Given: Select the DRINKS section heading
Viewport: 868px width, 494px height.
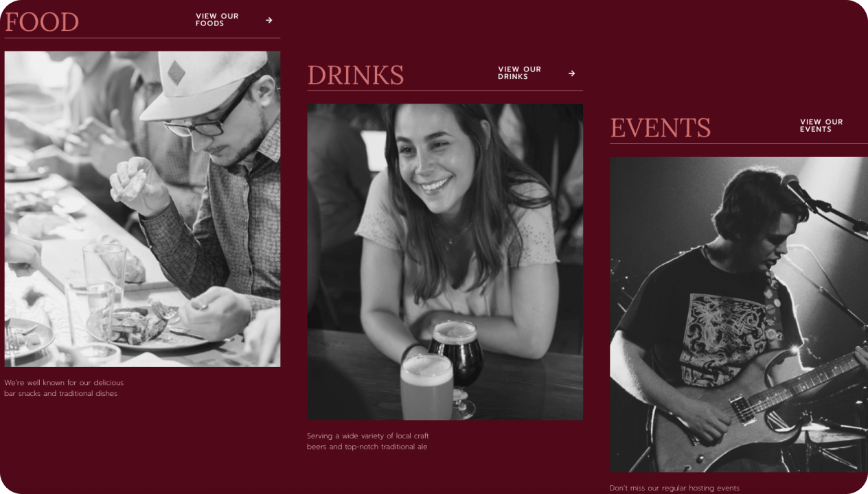Looking at the screenshot, I should [x=356, y=75].
